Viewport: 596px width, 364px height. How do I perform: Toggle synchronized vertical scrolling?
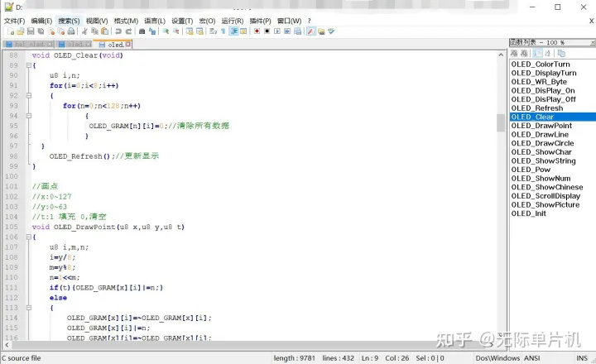[x=190, y=31]
